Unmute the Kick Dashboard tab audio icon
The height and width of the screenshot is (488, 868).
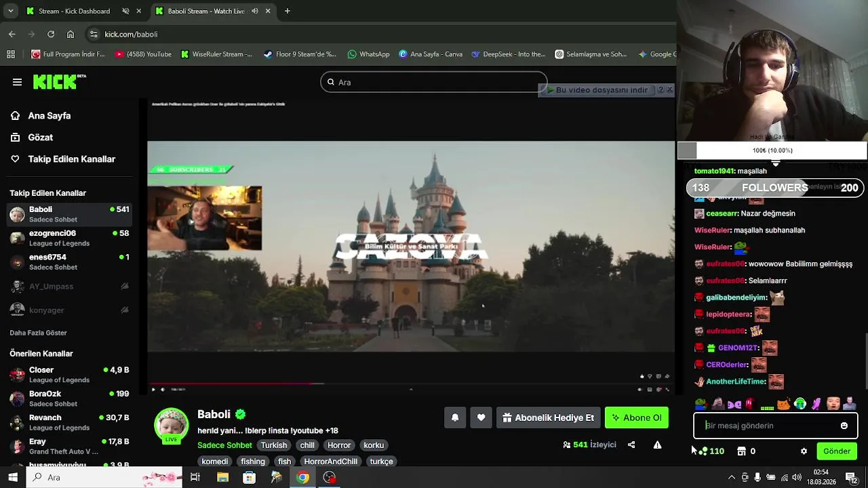click(125, 11)
